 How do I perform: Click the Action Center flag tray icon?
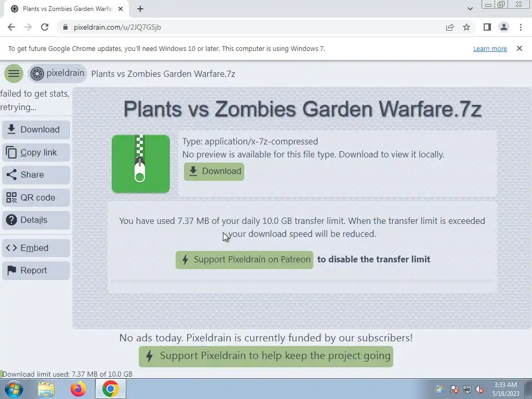pos(454,390)
